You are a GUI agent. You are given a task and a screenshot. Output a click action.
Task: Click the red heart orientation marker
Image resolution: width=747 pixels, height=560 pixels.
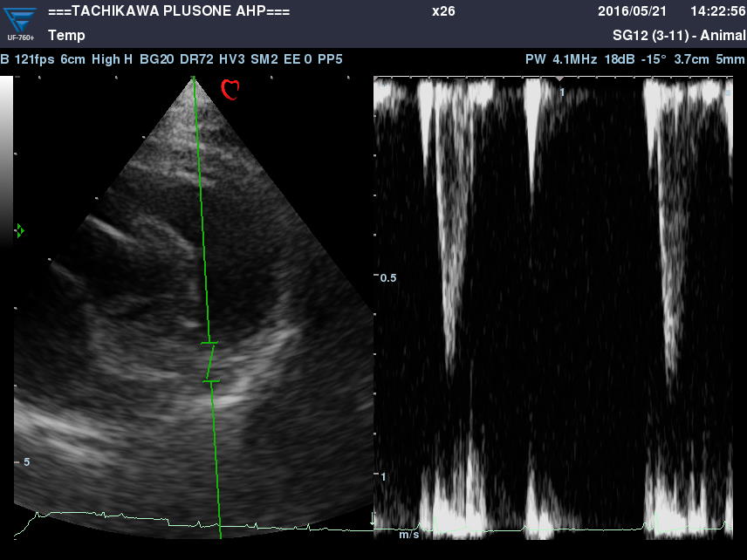point(230,89)
